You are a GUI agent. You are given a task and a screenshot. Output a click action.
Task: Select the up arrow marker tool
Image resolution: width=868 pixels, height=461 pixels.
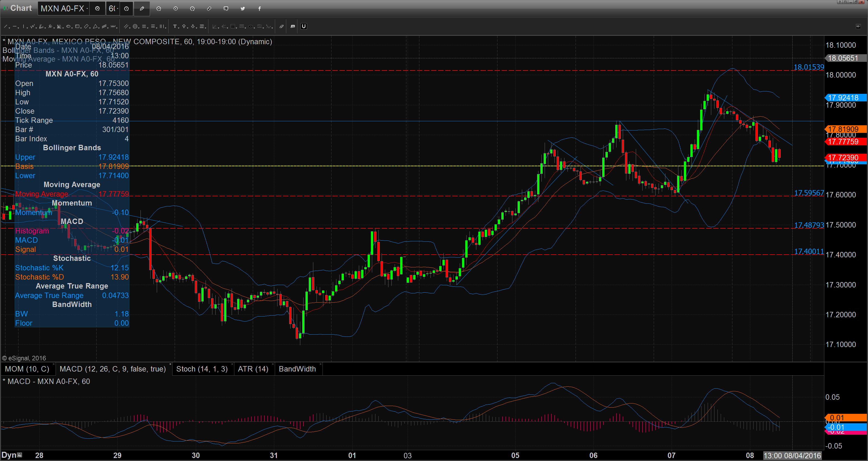pyautogui.click(x=184, y=26)
